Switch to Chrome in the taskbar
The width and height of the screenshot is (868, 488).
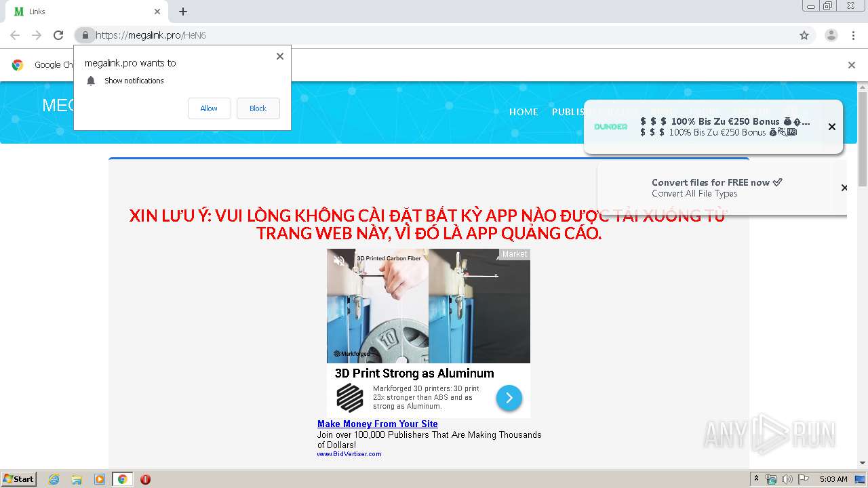[122, 479]
